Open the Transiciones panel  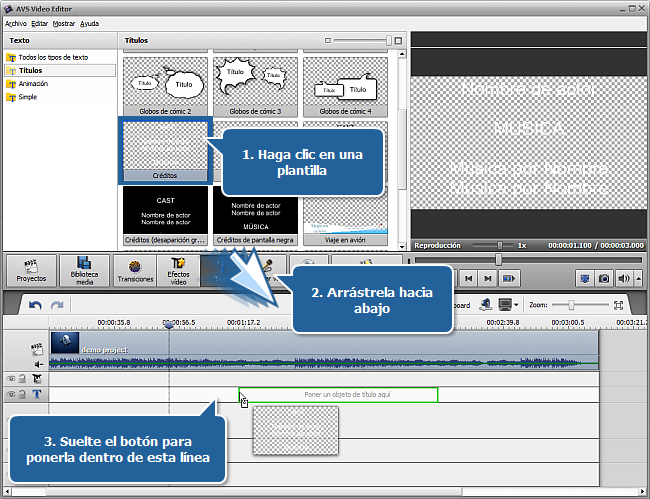pyautogui.click(x=134, y=271)
